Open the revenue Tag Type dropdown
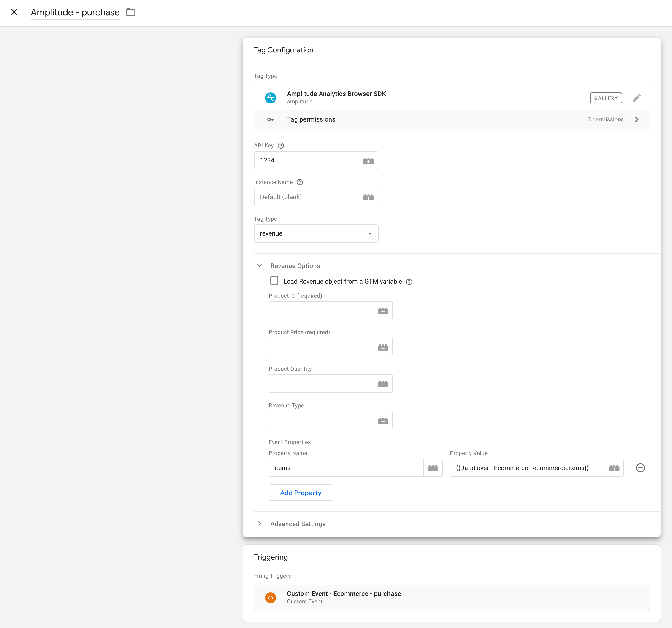 316,234
